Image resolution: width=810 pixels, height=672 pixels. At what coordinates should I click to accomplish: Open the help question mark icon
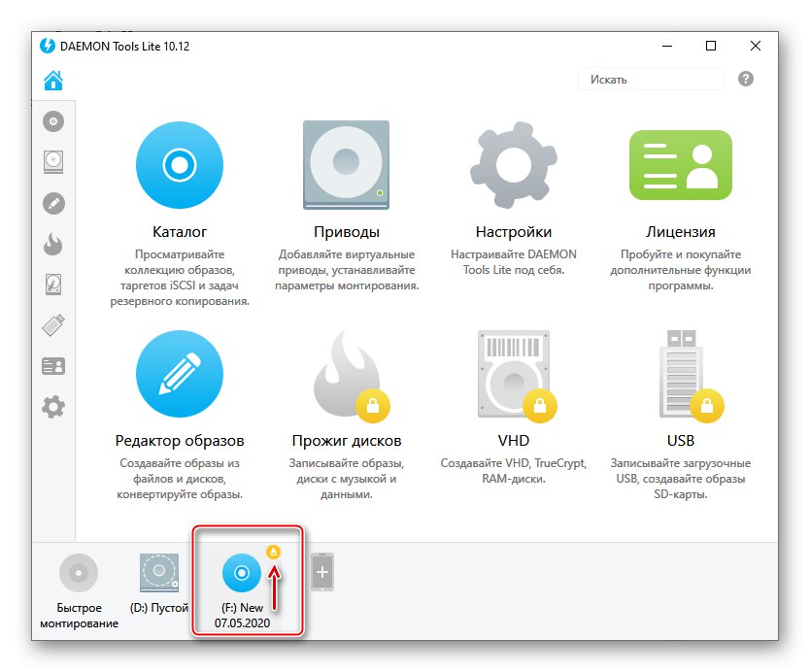pyautogui.click(x=746, y=79)
